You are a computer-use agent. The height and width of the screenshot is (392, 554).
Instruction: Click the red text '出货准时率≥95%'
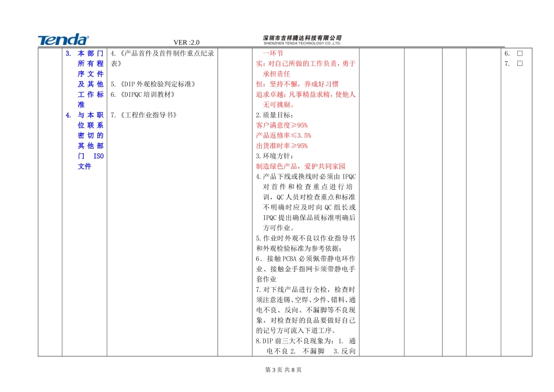(282, 146)
